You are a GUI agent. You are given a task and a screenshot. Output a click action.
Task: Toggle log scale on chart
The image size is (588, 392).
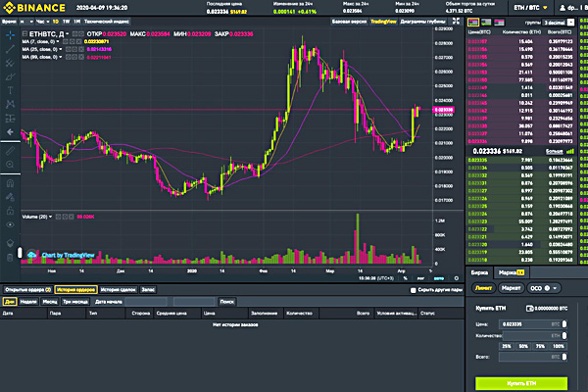420,278
